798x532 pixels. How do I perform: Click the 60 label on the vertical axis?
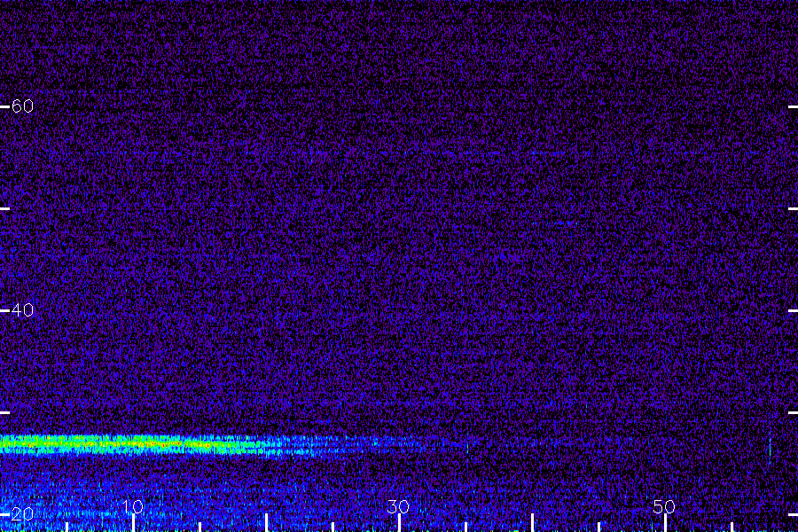pyautogui.click(x=22, y=106)
